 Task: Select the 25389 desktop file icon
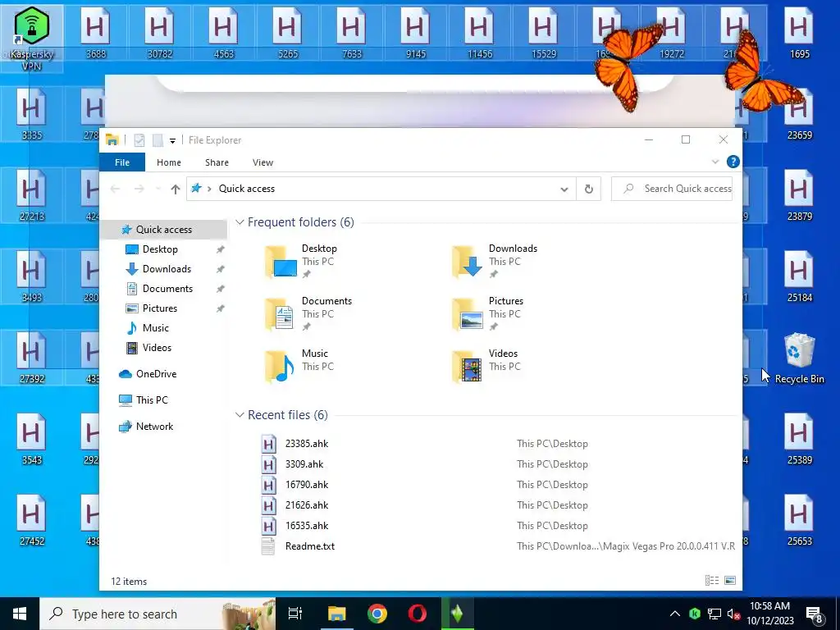point(799,438)
